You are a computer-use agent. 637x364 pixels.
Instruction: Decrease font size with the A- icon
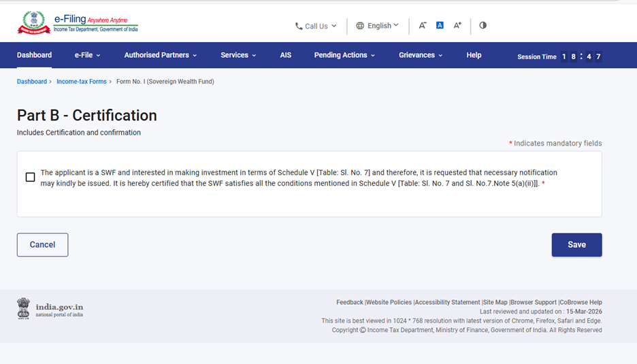422,26
